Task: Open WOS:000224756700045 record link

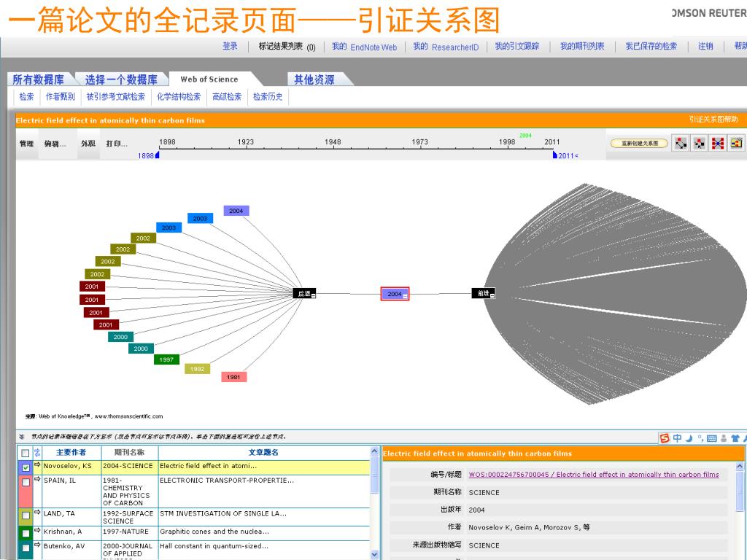Action: 594,474
